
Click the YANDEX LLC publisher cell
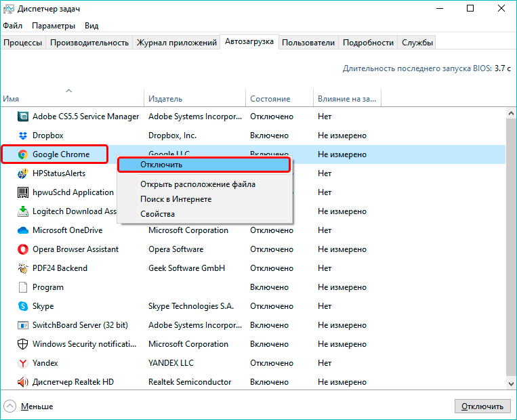(x=171, y=363)
